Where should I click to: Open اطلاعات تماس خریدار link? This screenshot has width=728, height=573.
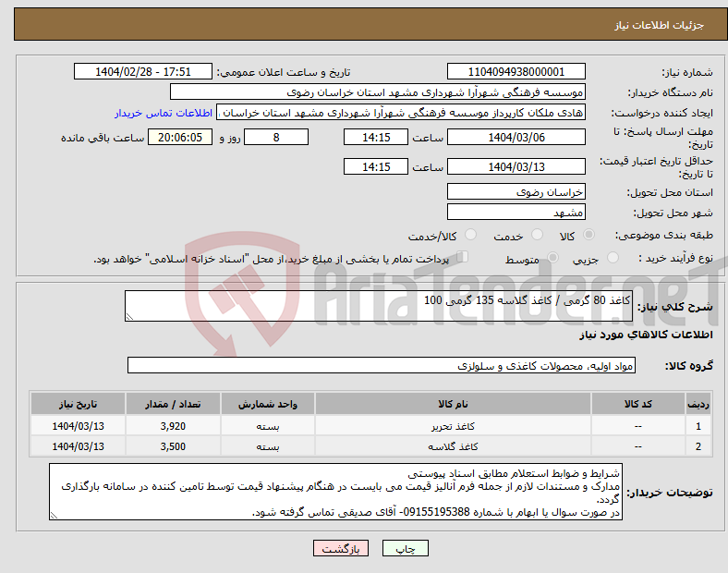pos(164,113)
